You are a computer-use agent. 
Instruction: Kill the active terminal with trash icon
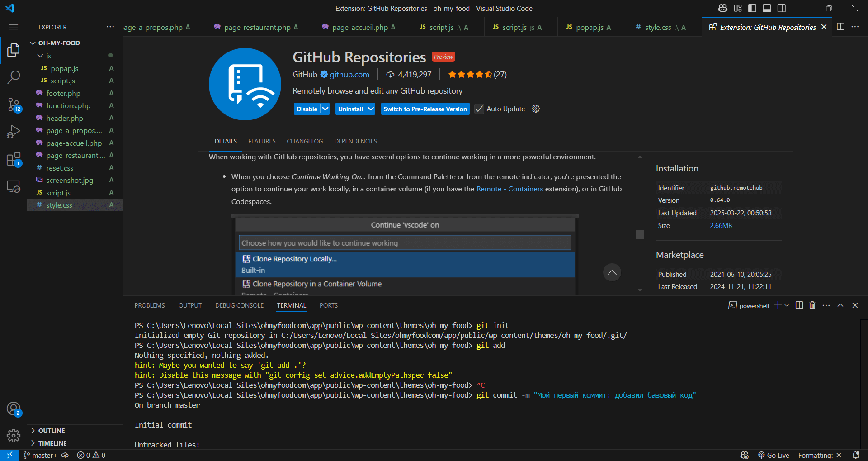tap(812, 305)
